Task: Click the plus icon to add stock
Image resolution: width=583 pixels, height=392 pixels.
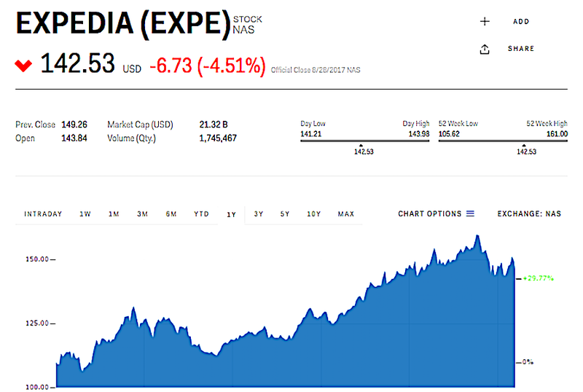Action: tap(485, 22)
